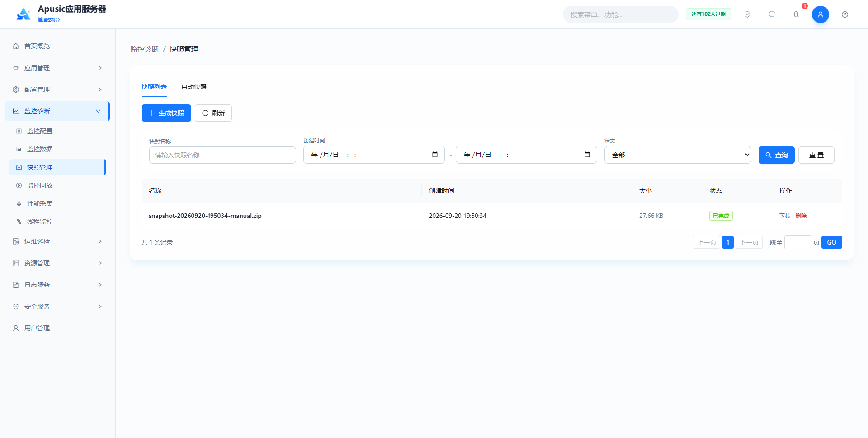Click the 名称 column header
Viewport: 868px width, 438px height.
click(155, 191)
